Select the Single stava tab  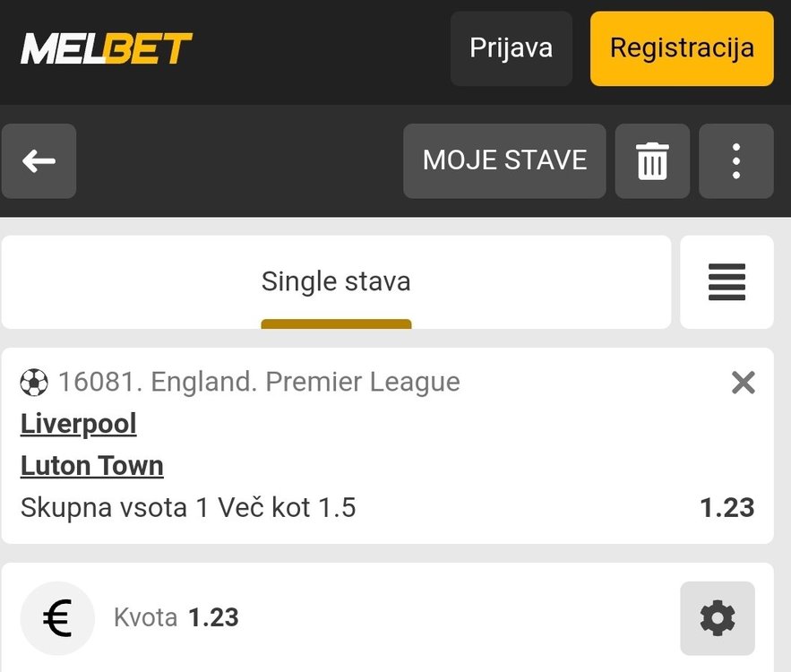(336, 281)
